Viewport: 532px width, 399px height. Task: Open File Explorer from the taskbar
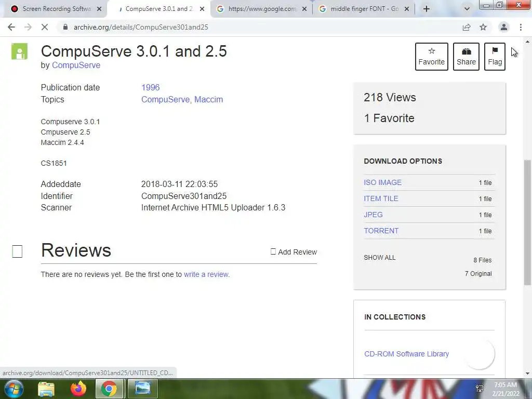(46, 389)
